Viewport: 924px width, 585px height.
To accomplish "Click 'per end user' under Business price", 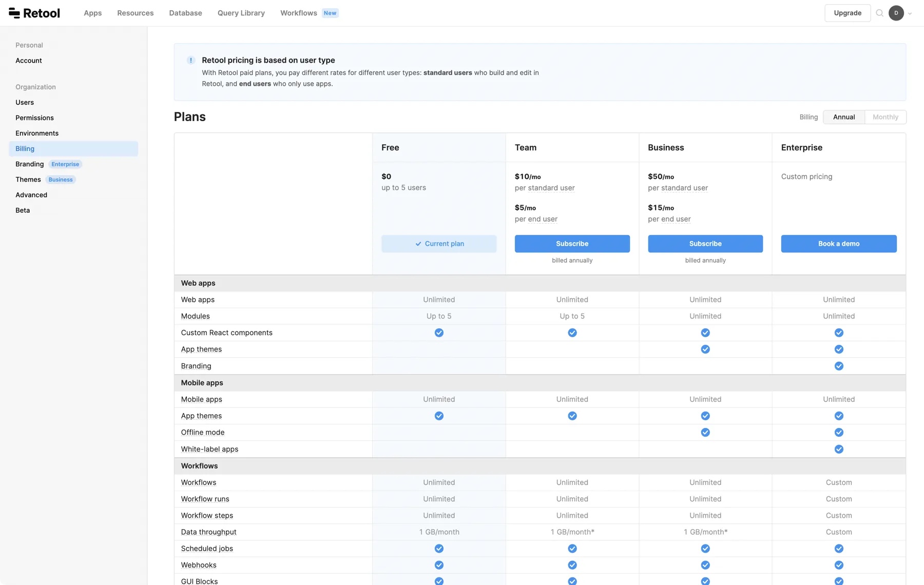I will coord(669,219).
